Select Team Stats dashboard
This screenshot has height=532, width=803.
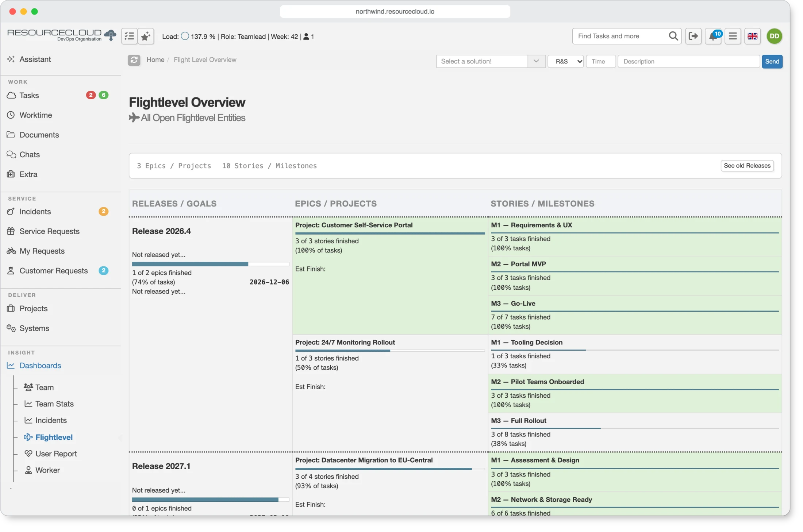click(x=54, y=404)
